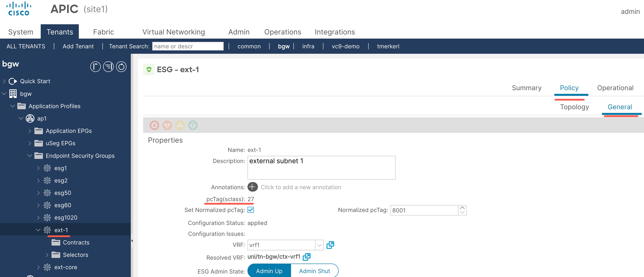Viewport: 644px width, 277px height.
Task: Expand the esg1 node
Action: [x=38, y=168]
